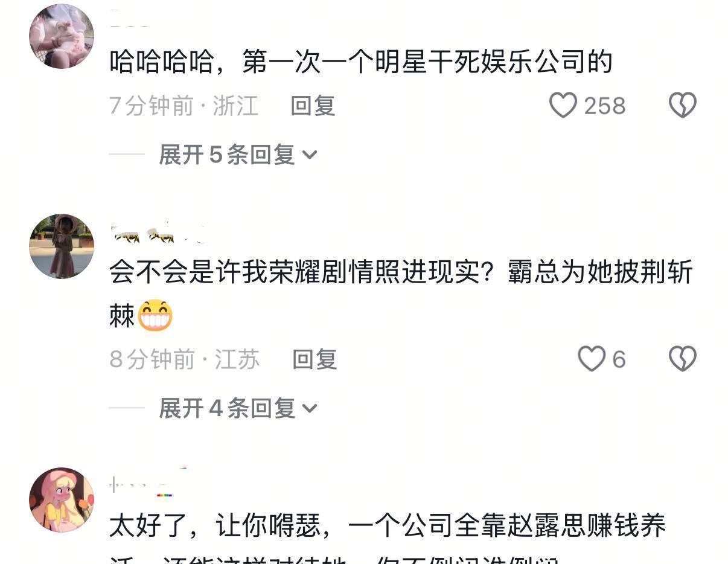Reply to the 8分钟前 江苏 comment
Screen dimensions: 728x564
pos(315,359)
